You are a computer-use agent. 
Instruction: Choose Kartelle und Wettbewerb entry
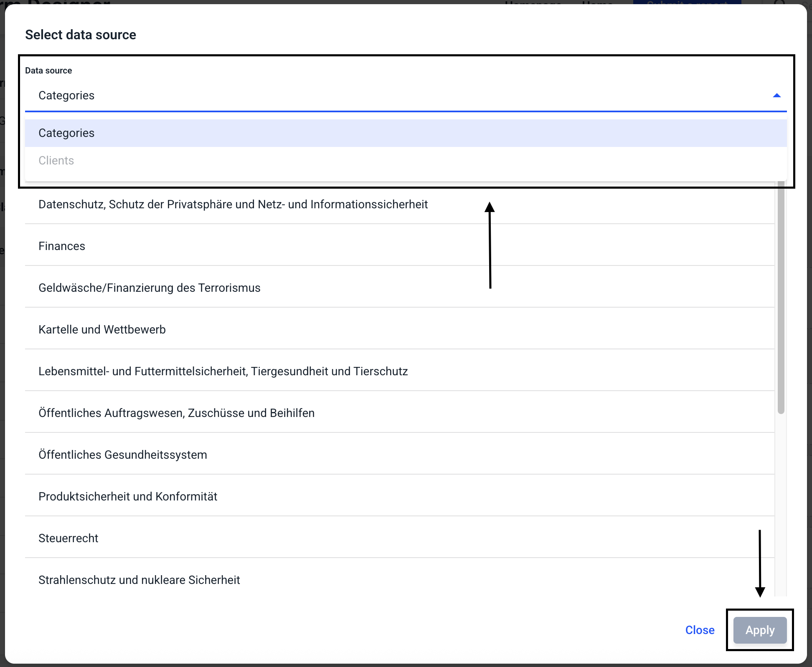(102, 330)
